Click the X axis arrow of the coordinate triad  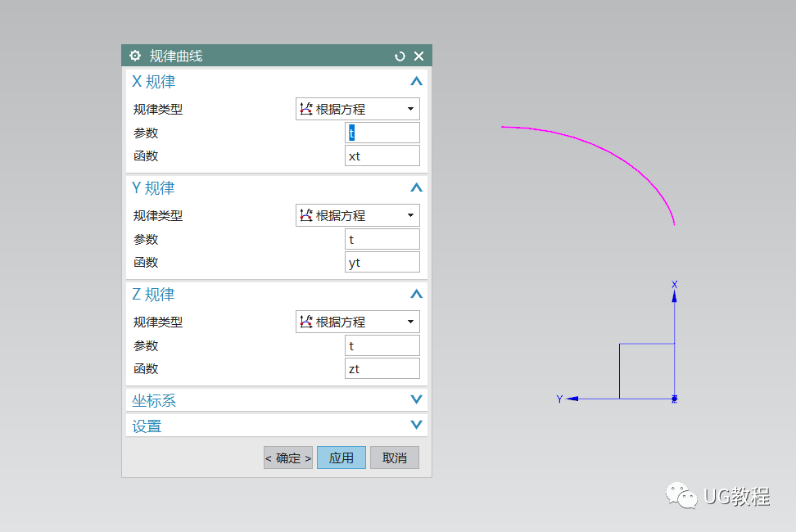pos(673,296)
